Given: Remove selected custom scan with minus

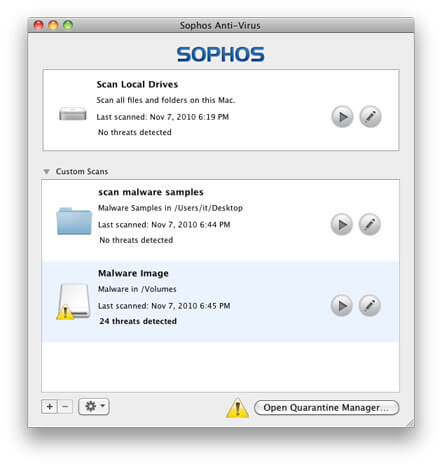Looking at the screenshot, I should [x=65, y=407].
